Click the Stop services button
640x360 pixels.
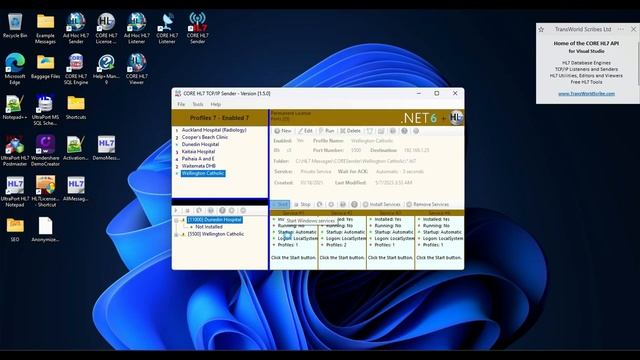coord(302,204)
